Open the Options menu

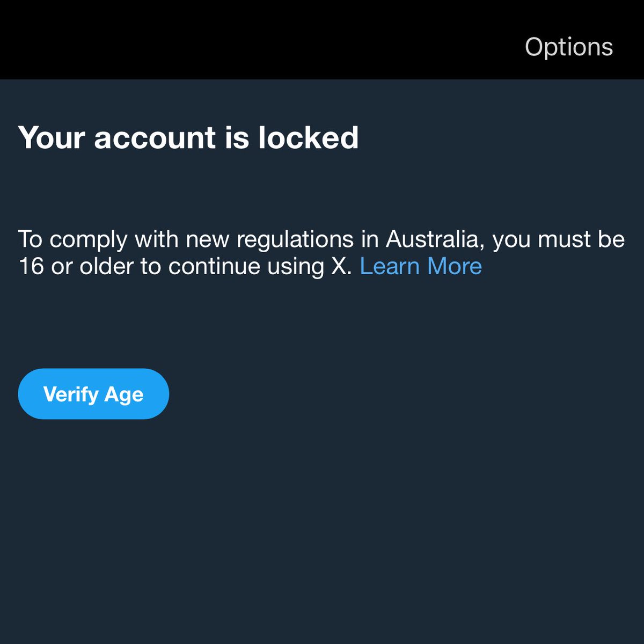tap(569, 47)
